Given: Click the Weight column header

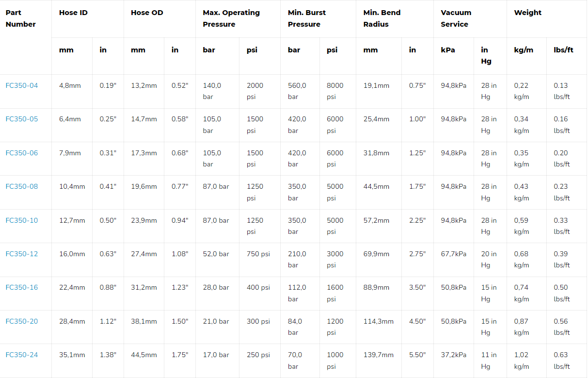Looking at the screenshot, I should 528,13.
